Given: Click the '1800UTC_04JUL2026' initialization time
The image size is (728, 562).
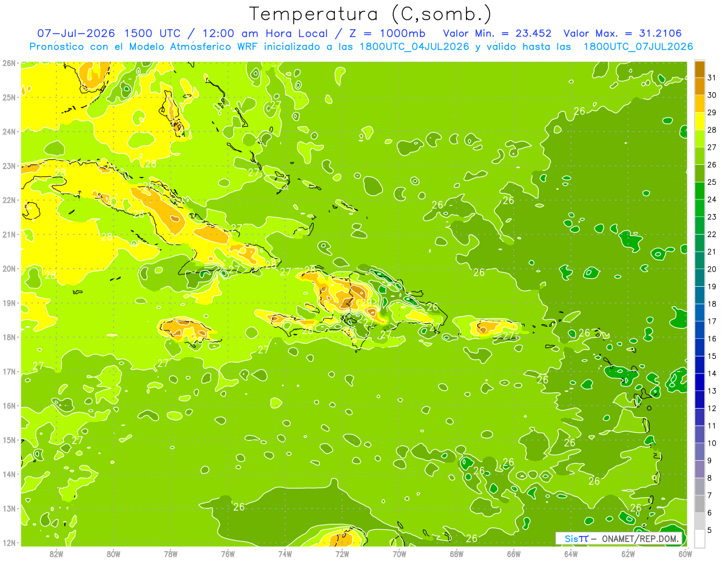Looking at the screenshot, I should (x=415, y=46).
